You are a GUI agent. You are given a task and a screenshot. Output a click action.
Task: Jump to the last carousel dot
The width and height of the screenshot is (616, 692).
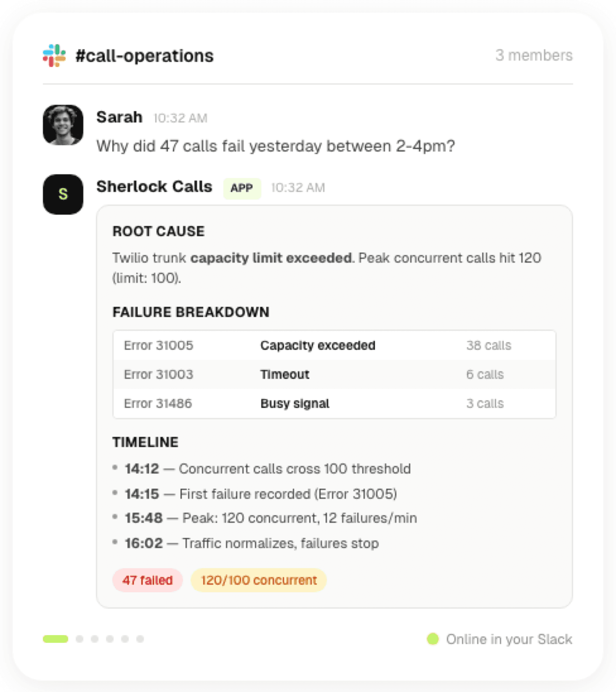(140, 639)
